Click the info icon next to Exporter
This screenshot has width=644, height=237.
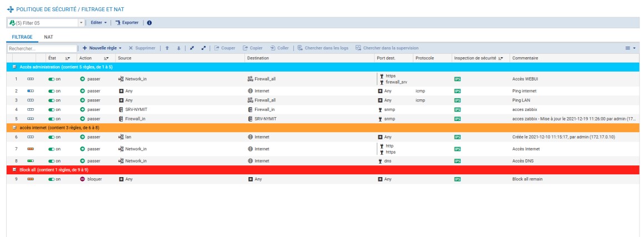(149, 23)
